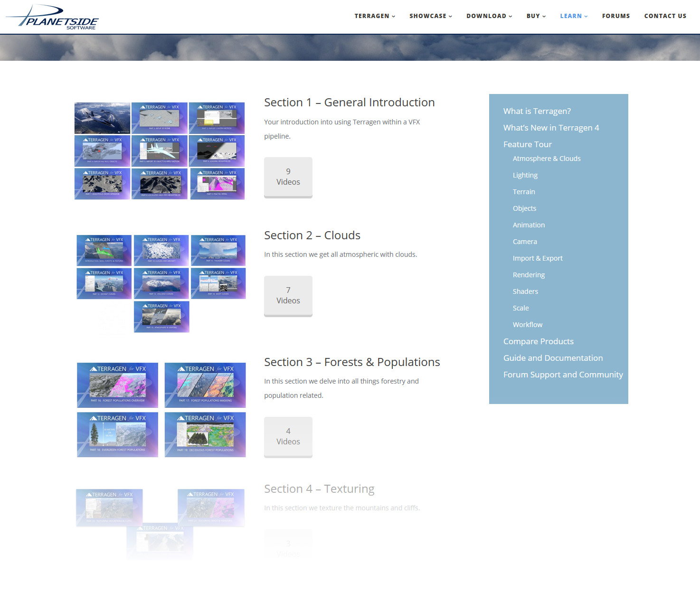Open the Buy dropdown in navigation
The width and height of the screenshot is (700, 592).
point(536,16)
